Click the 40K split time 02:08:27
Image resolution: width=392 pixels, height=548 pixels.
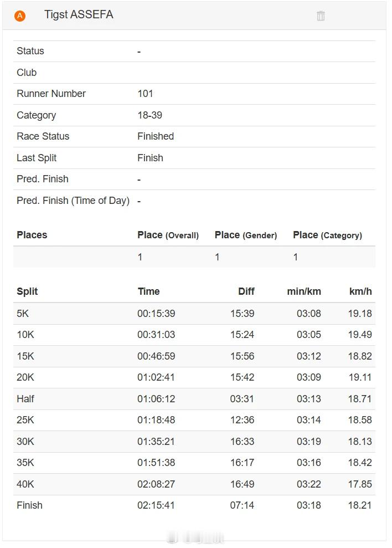pyautogui.click(x=156, y=484)
